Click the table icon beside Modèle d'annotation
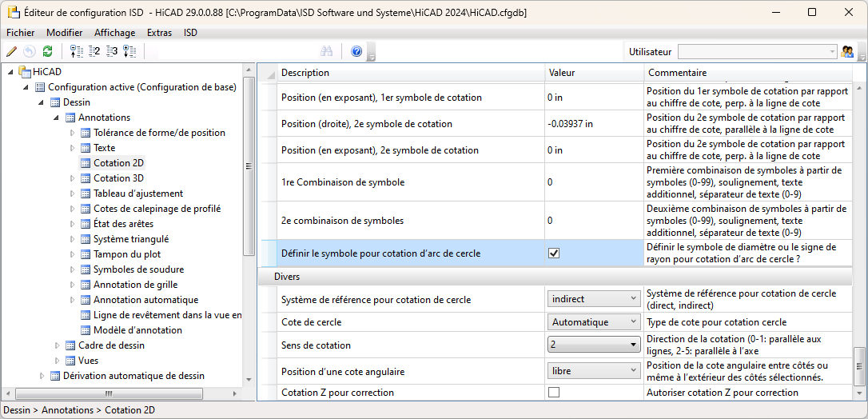Screen dimensions: 868x419 coord(86,330)
